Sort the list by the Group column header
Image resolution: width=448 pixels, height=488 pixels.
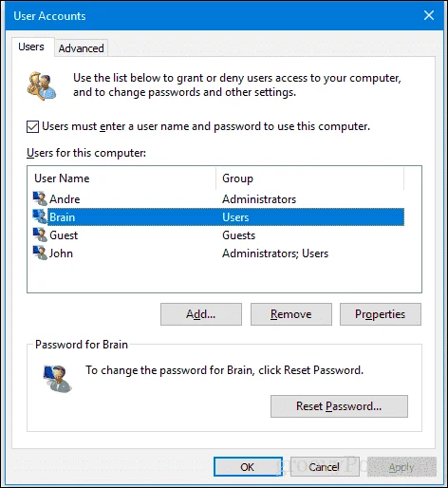[x=309, y=178]
